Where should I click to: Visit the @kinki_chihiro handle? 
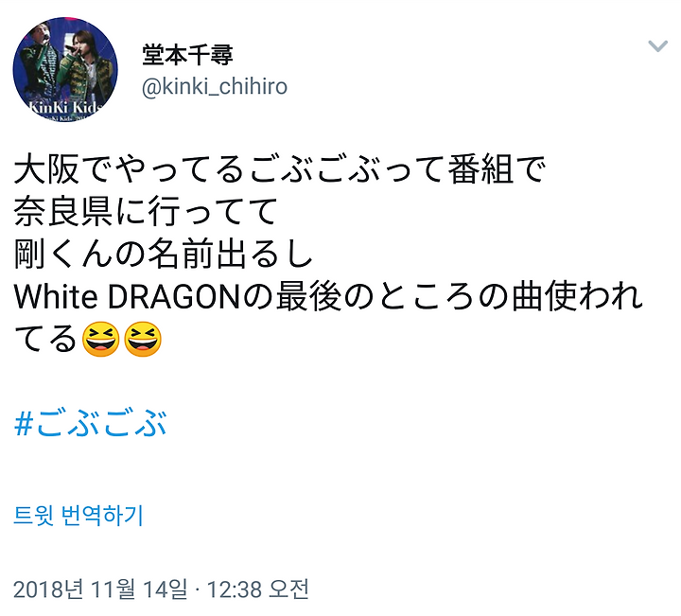(215, 86)
